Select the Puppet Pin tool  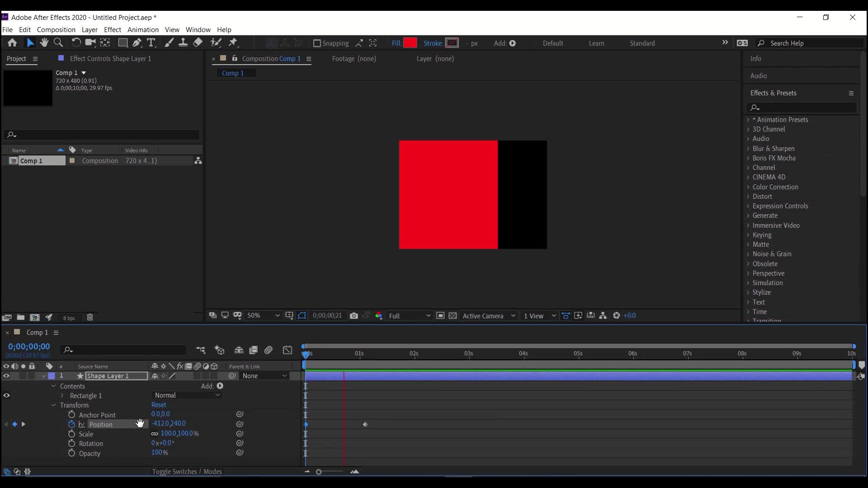[233, 42]
